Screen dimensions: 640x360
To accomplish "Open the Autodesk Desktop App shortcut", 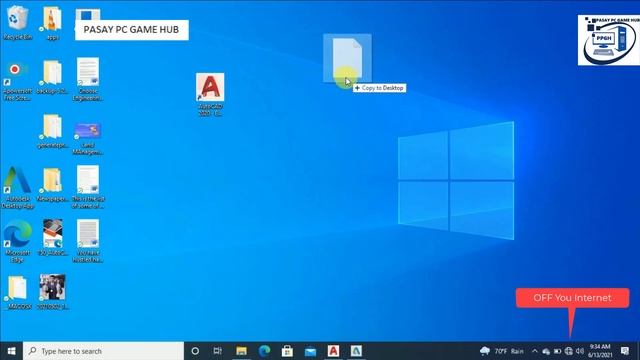I will pyautogui.click(x=17, y=187).
